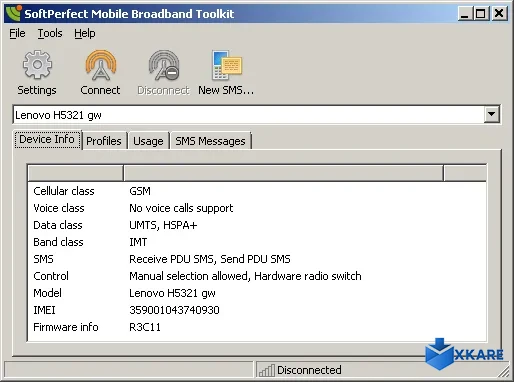Close the Mobile Broadband Toolkit window
Viewport: 514px width, 382px height.
(499, 13)
